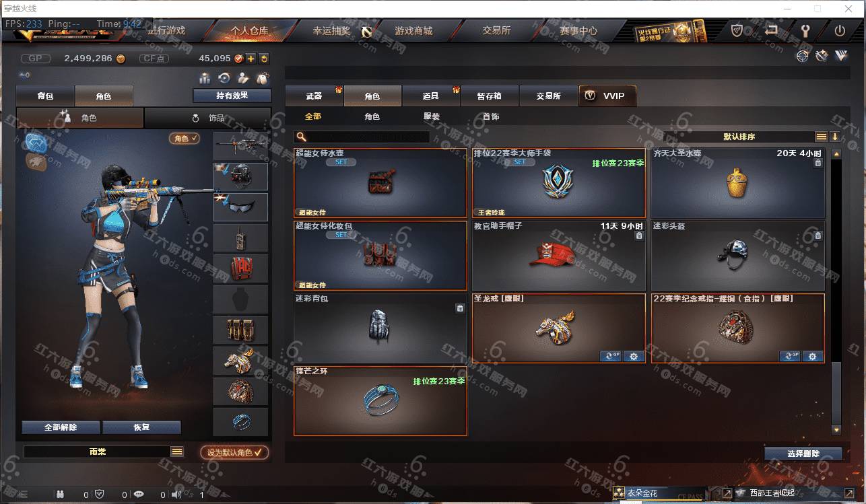The width and height of the screenshot is (866, 504).
Task: Open the 游戏商城 menu
Action: pos(413,31)
